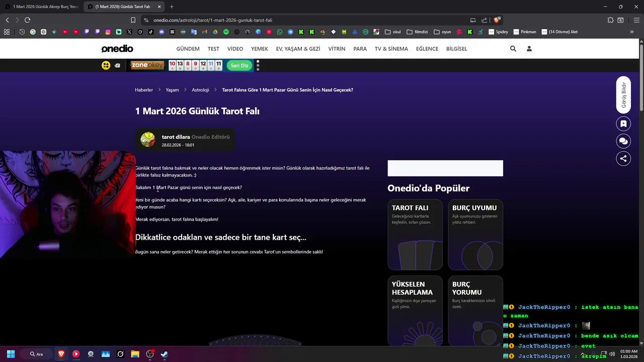Open the Google bookmark
This screenshot has height=362, width=644.
coord(33,32)
